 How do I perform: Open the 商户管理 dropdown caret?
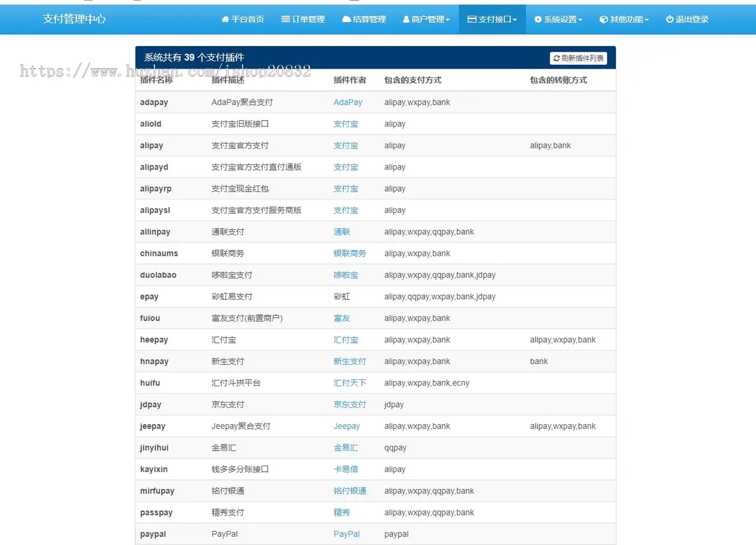448,20
